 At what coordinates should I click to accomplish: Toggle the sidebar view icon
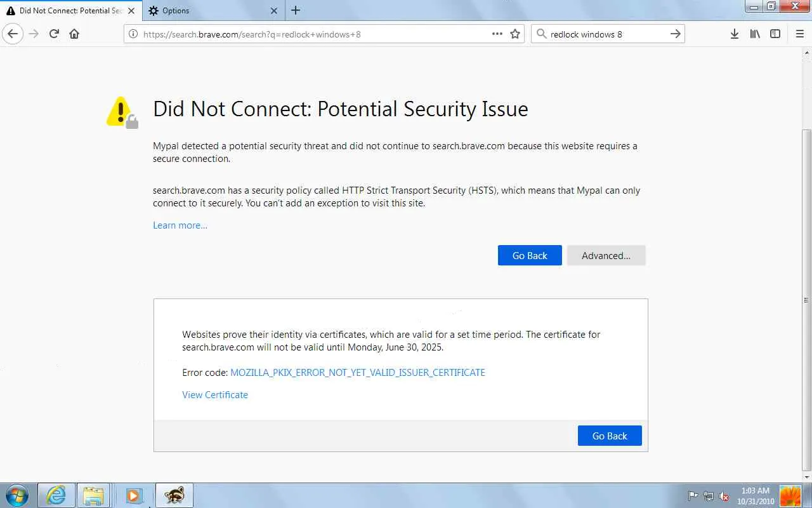(775, 34)
